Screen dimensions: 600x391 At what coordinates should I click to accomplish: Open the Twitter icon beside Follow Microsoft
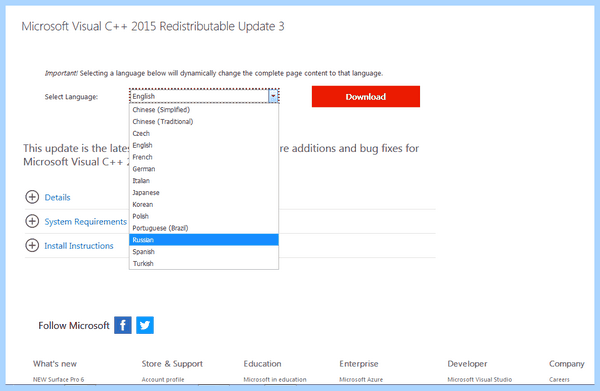(145, 325)
